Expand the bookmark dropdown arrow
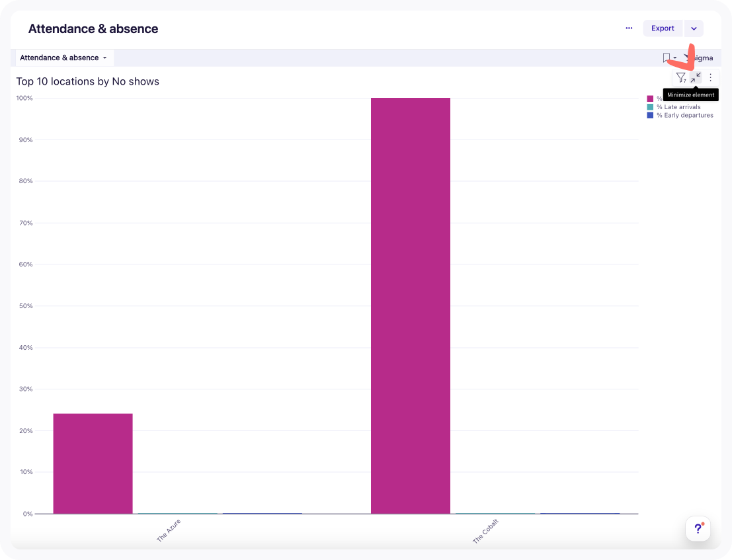This screenshot has width=732, height=560. [x=675, y=58]
